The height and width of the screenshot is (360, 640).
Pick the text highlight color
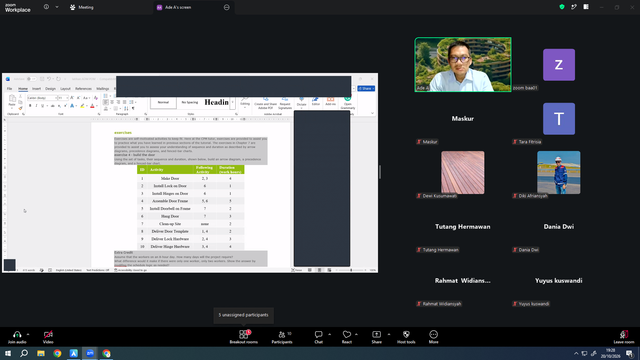coord(82,106)
